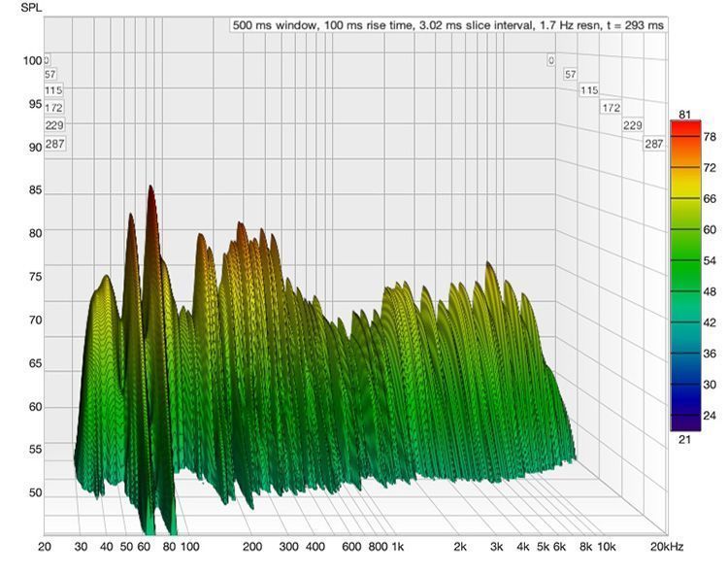Click the 66 mark on colour scale
728x575 pixels.
[x=710, y=199]
